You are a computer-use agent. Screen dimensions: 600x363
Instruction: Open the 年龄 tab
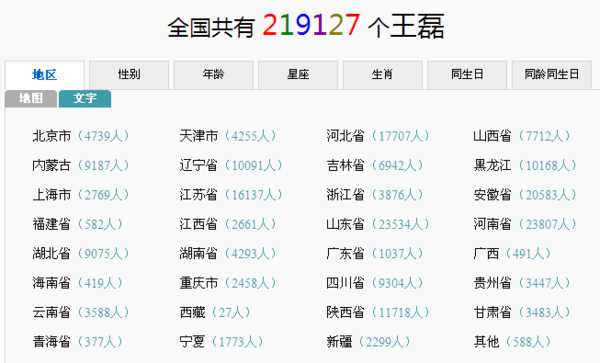[214, 75]
